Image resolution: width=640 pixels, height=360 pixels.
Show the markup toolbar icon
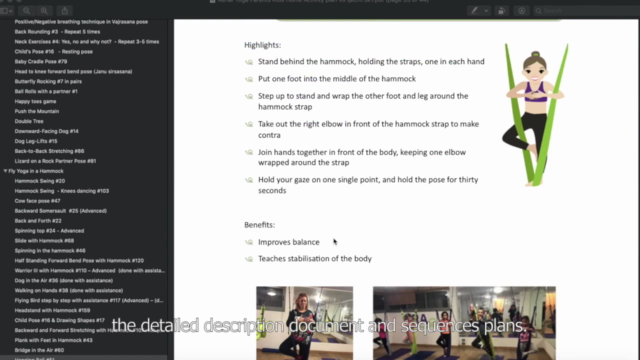tap(522, 11)
